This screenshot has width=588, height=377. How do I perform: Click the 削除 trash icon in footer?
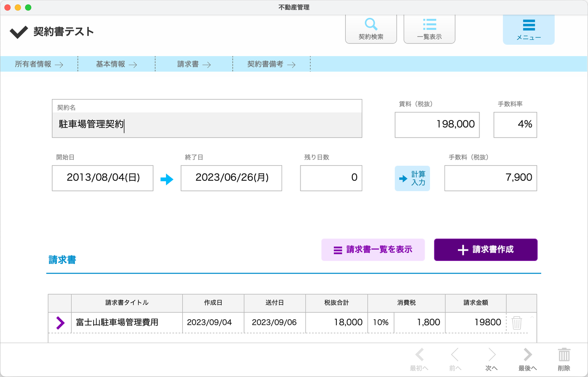564,359
